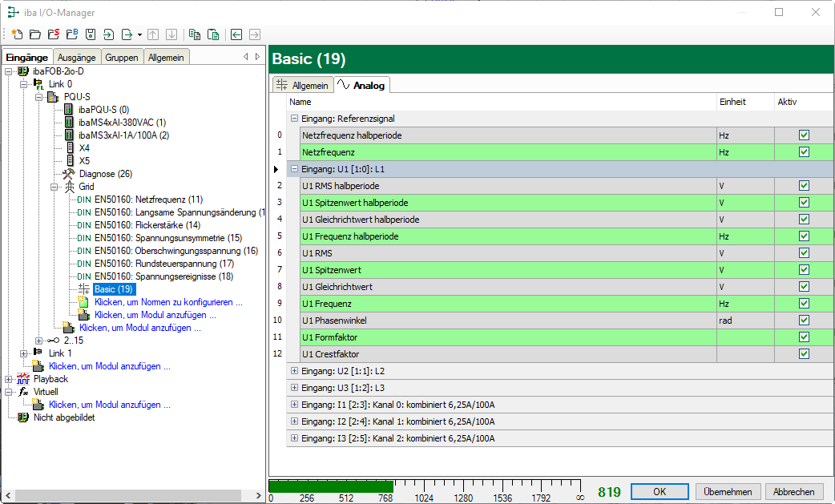Click the save disk toolbar icon
The width and height of the screenshot is (835, 504).
pos(91,34)
